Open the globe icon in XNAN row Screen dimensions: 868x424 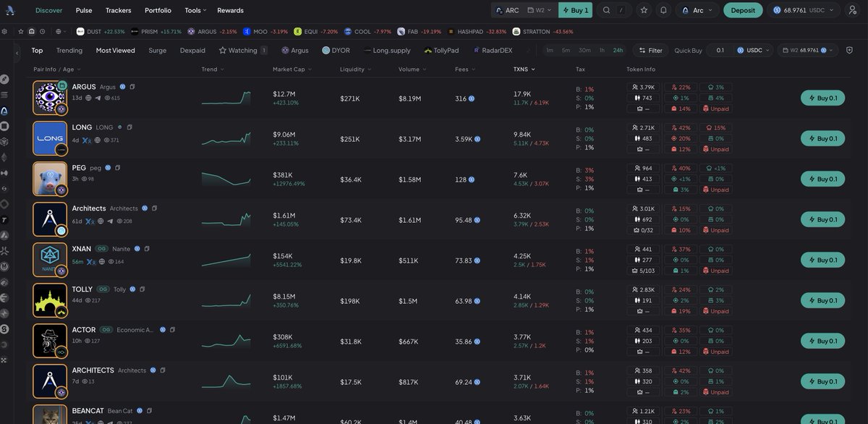(x=101, y=261)
